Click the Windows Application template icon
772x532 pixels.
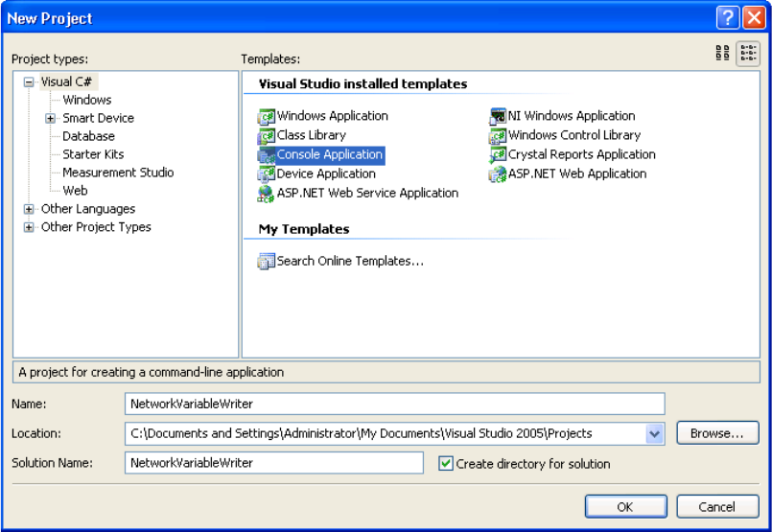click(x=266, y=117)
